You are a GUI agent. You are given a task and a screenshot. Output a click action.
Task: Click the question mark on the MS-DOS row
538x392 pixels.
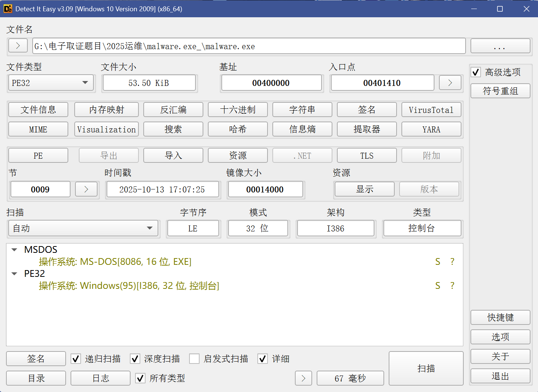coord(452,261)
